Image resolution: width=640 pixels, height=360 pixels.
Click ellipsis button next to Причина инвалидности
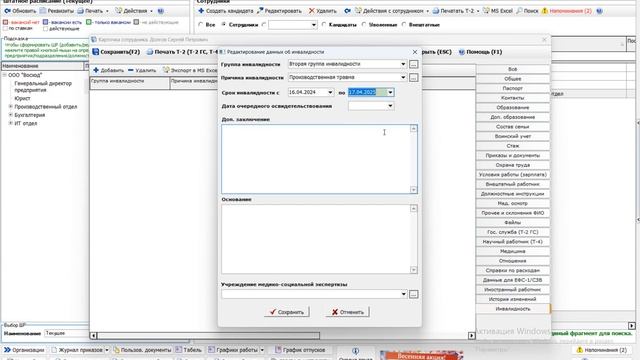click(413, 78)
